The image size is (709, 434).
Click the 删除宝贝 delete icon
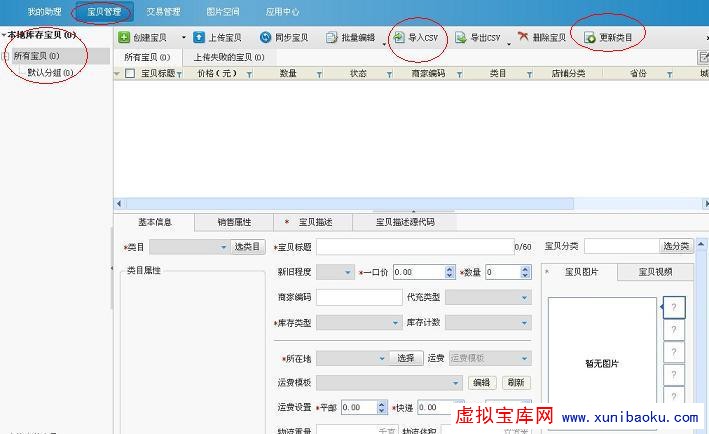(523, 37)
